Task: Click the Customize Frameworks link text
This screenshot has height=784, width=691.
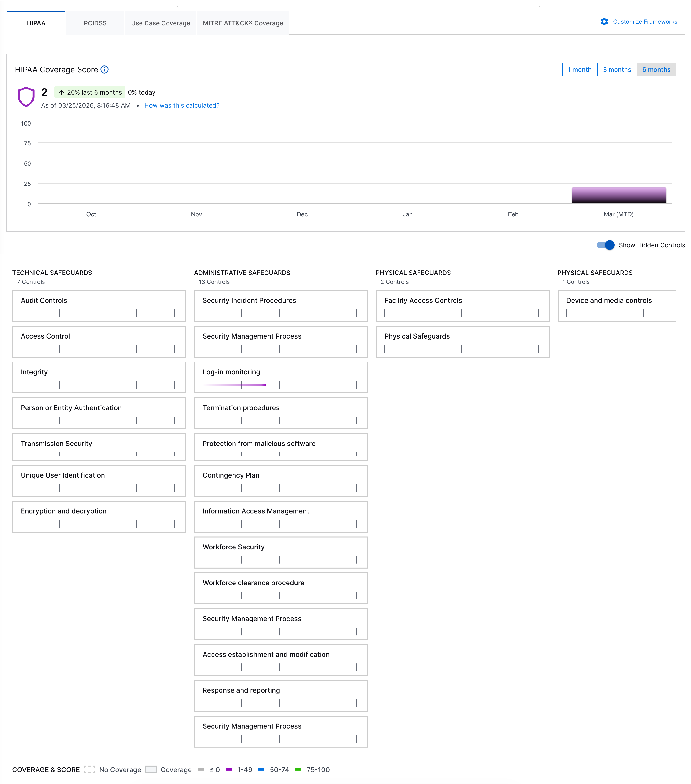Action: [x=645, y=22]
